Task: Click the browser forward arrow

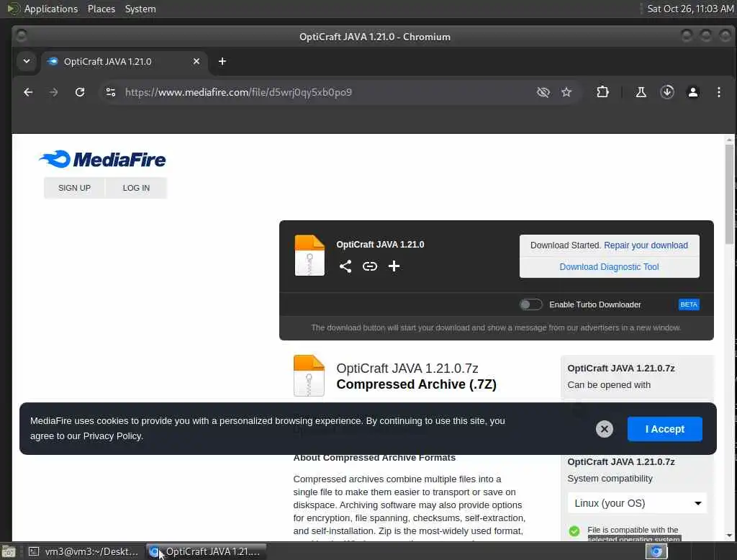Action: pos(53,92)
